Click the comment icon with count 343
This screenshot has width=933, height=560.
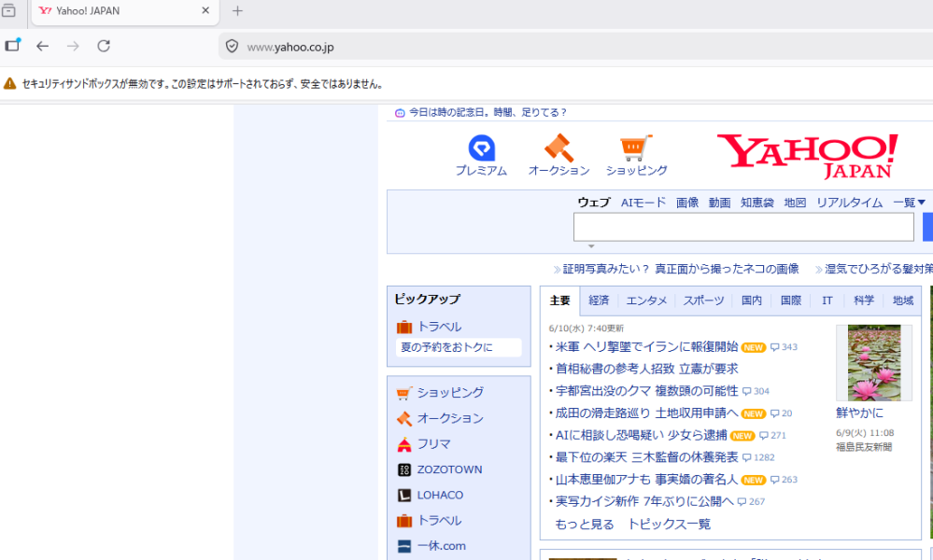(x=775, y=347)
